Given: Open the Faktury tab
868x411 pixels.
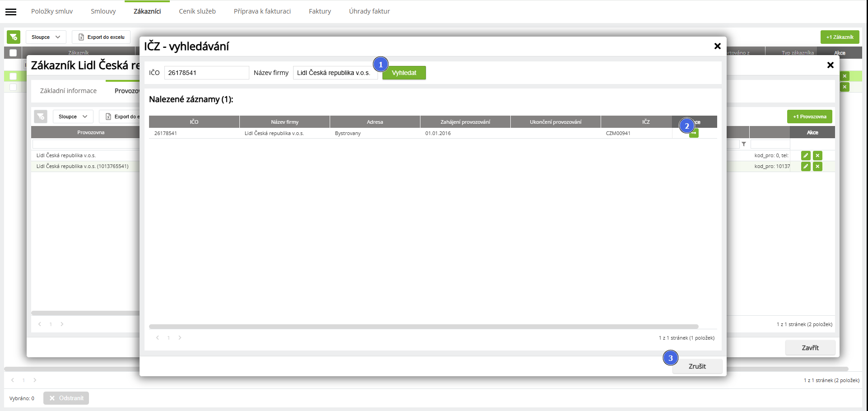Looking at the screenshot, I should [x=320, y=11].
